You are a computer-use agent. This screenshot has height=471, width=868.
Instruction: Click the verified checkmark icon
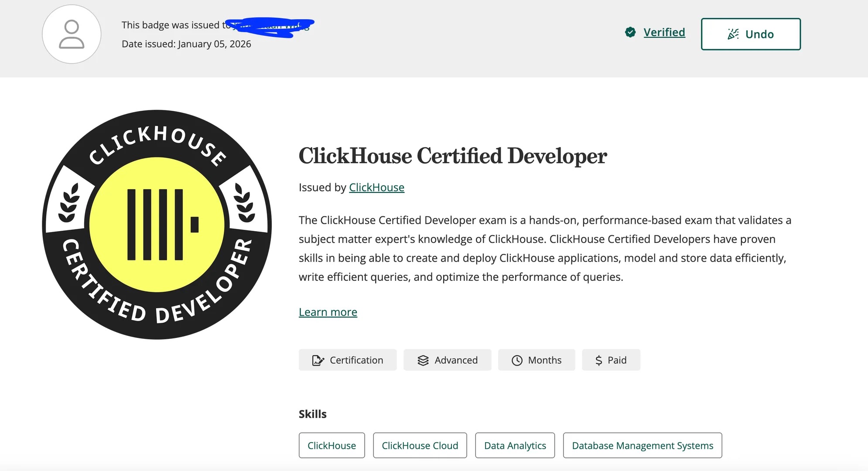(x=630, y=32)
